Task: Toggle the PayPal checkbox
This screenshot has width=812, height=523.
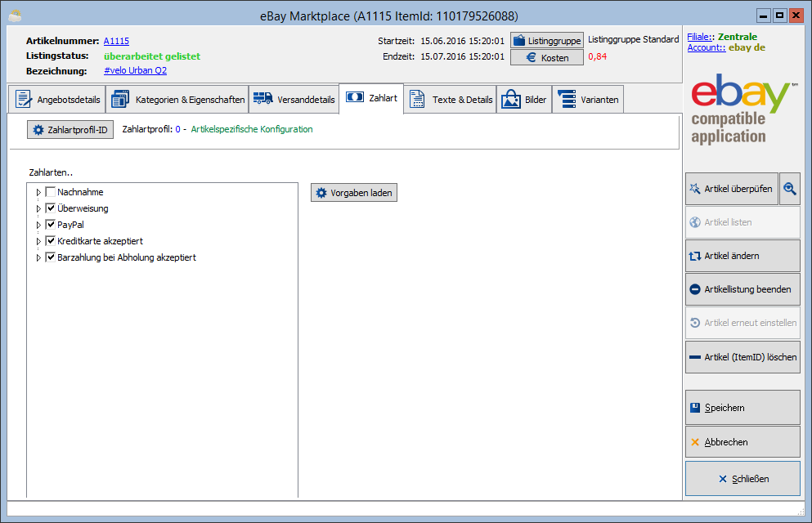Action: pos(50,225)
